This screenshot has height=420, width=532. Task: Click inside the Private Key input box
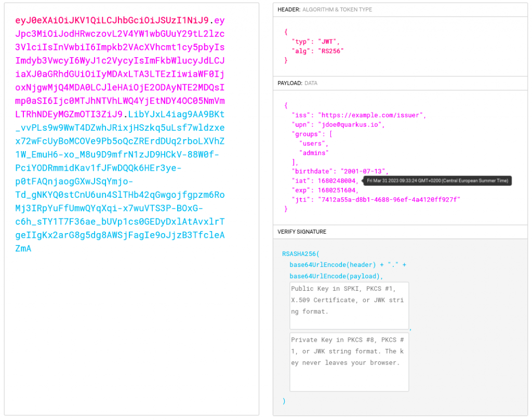(x=349, y=362)
